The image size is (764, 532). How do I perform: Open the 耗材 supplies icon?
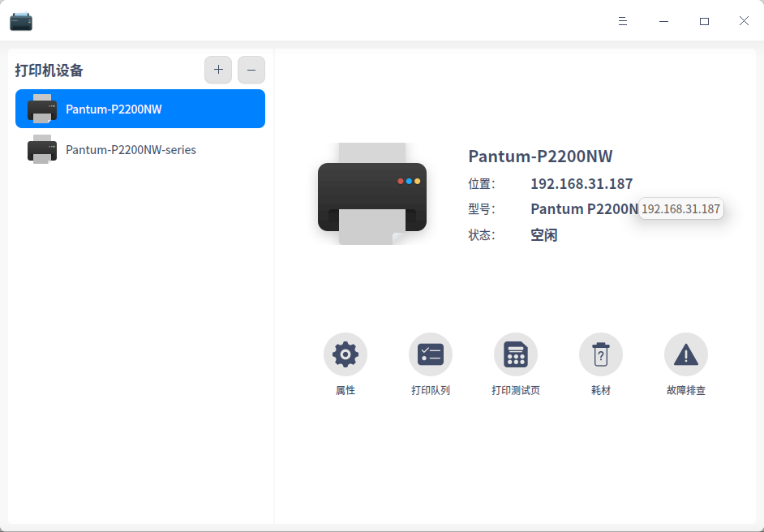601,354
